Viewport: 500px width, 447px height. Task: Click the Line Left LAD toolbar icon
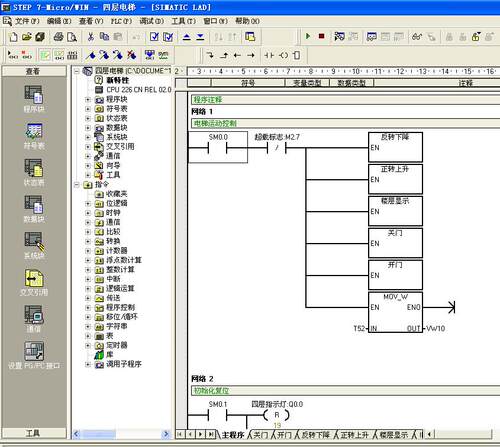(237, 55)
